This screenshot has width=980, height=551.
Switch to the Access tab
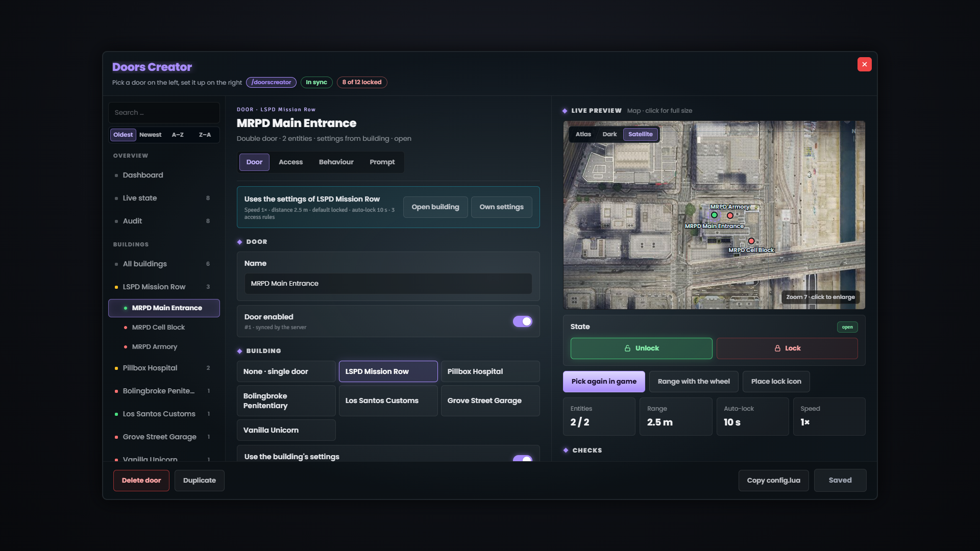[290, 162]
